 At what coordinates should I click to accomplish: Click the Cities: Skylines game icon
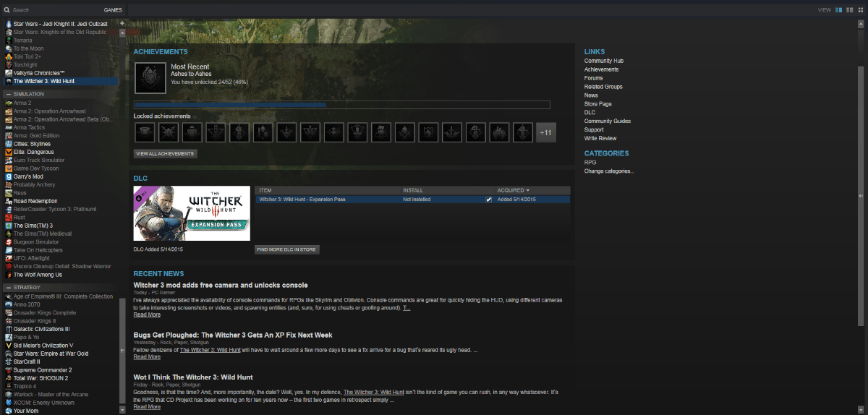pyautogui.click(x=8, y=144)
